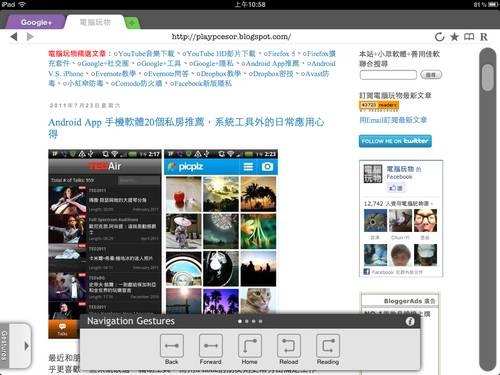Image resolution: width=500 pixels, height=375 pixels.
Task: Select the Reading gesture icon
Action: pos(328,346)
